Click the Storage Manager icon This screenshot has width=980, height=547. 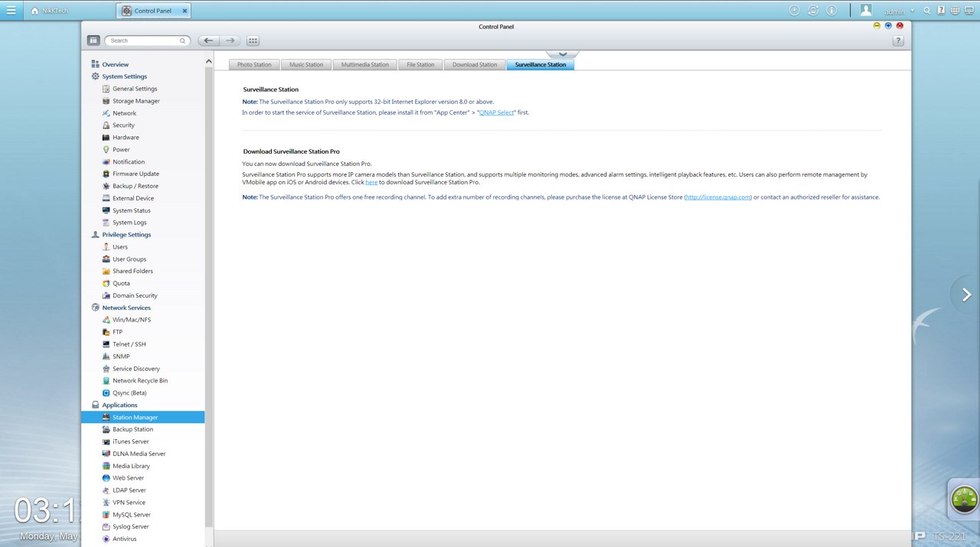pyautogui.click(x=106, y=101)
